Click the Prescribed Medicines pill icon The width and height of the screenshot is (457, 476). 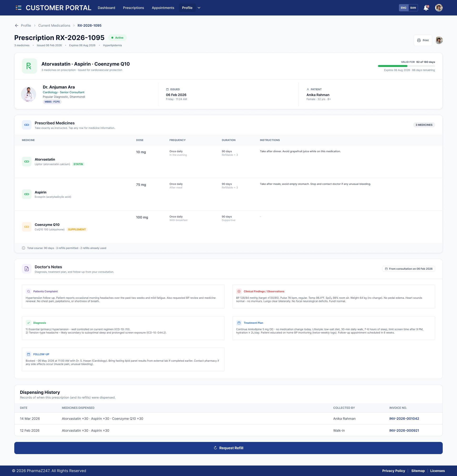point(27,125)
